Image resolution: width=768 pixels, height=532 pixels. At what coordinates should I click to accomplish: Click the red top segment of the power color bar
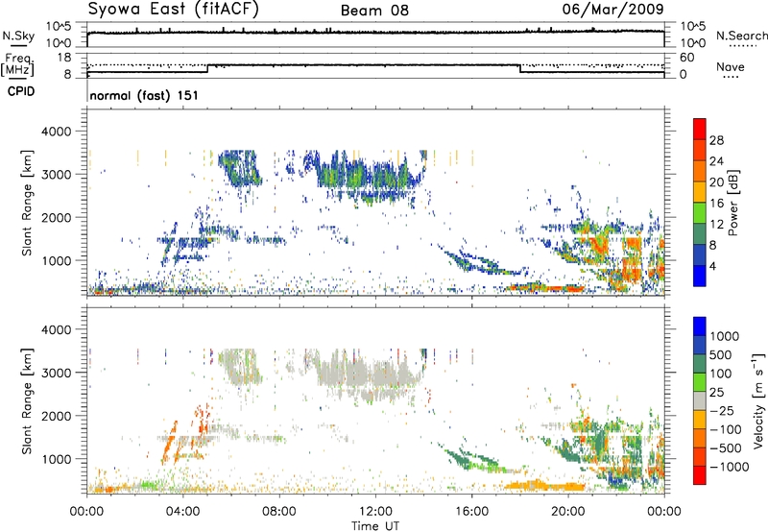pos(700,129)
